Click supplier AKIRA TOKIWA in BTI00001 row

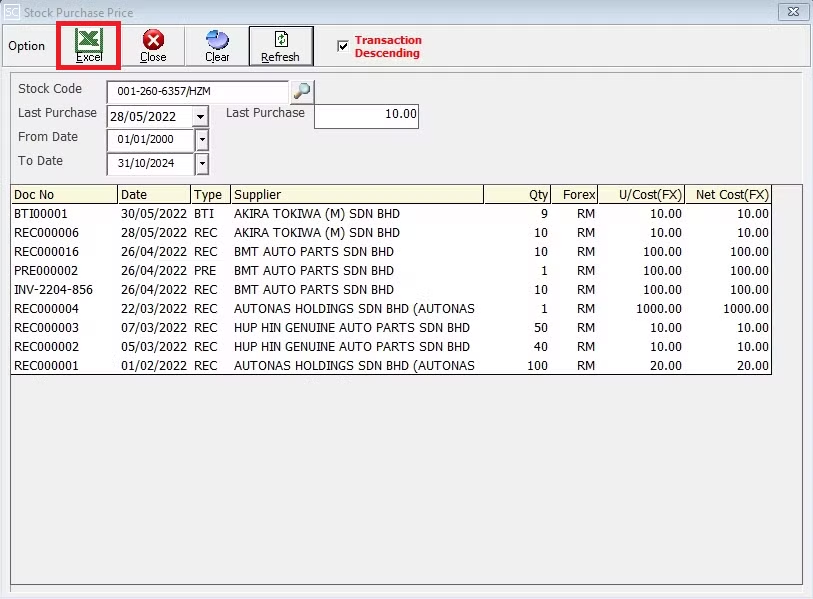tap(317, 214)
